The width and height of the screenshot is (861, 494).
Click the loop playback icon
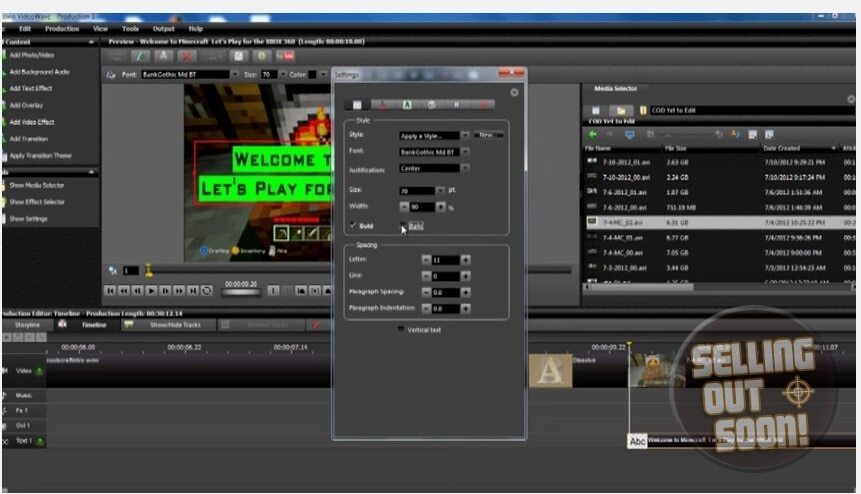(x=207, y=290)
